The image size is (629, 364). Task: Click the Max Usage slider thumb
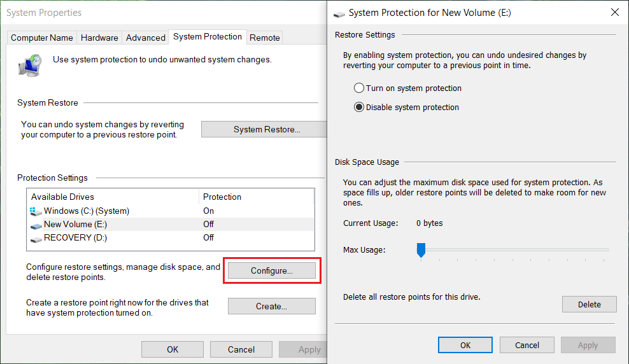click(x=421, y=250)
